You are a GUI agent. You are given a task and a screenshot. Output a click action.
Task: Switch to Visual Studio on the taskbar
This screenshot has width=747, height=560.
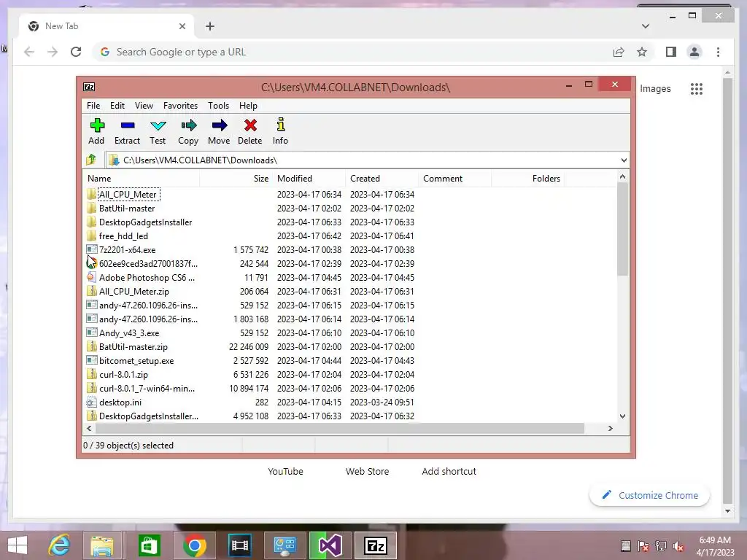click(330, 545)
